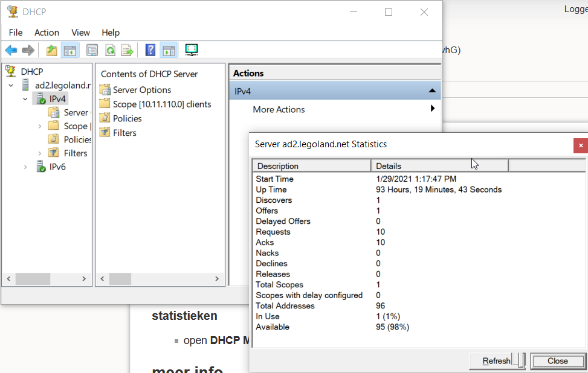Viewport: 588px width, 373px height.
Task: Click the Description column header
Action: point(311,166)
